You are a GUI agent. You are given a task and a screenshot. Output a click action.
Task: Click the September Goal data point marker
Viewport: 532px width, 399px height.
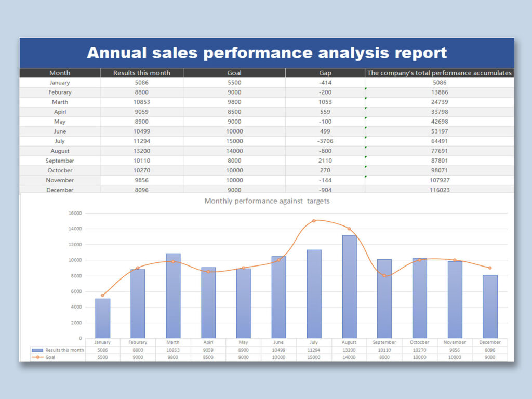click(x=384, y=275)
